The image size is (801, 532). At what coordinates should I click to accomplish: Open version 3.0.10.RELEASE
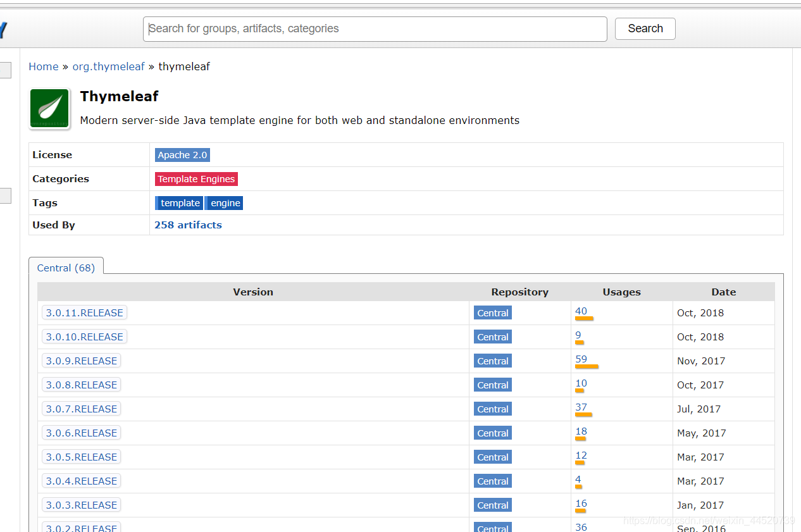pyautogui.click(x=85, y=337)
